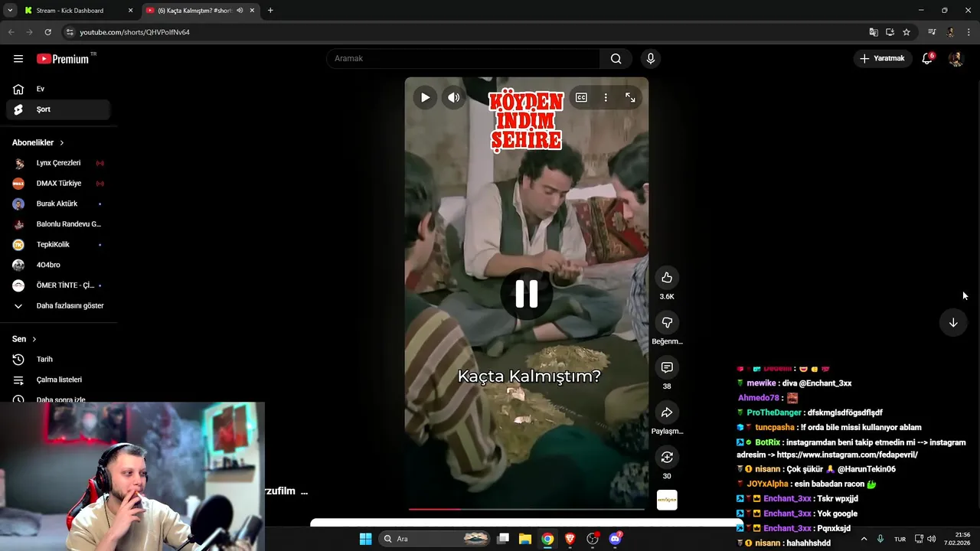This screenshot has height=551, width=980.
Task: Open Chrome three-dot menu
Action: tap(969, 32)
